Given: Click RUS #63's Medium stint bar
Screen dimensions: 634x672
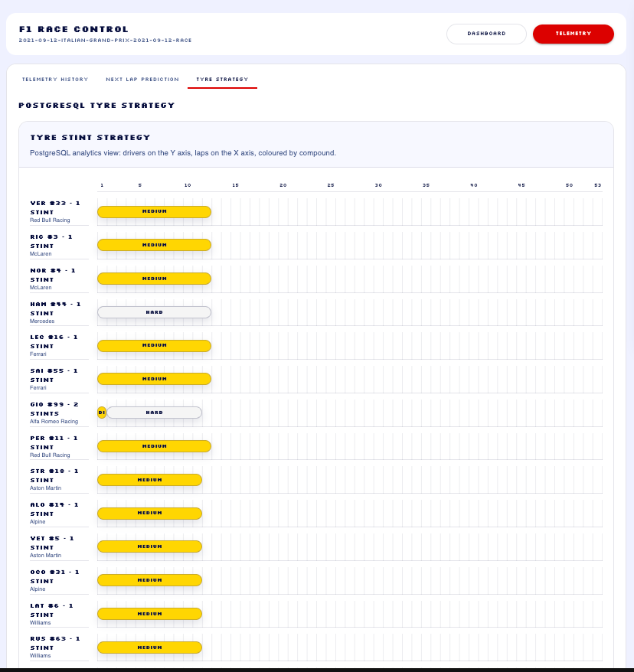Looking at the screenshot, I should [x=149, y=648].
